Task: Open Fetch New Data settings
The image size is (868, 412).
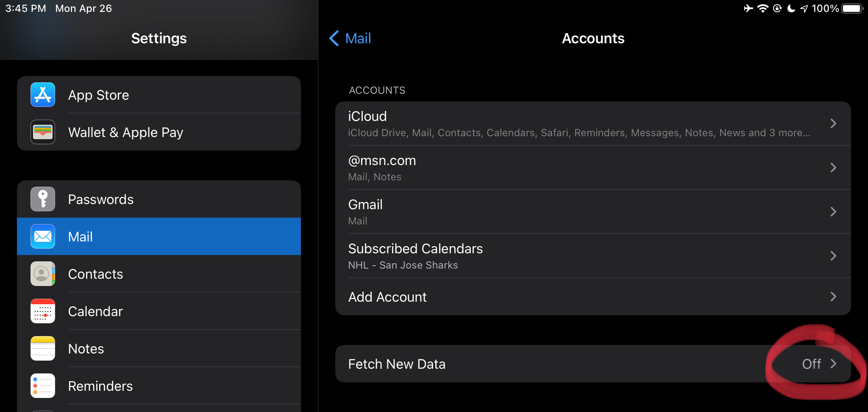Action: (x=593, y=364)
